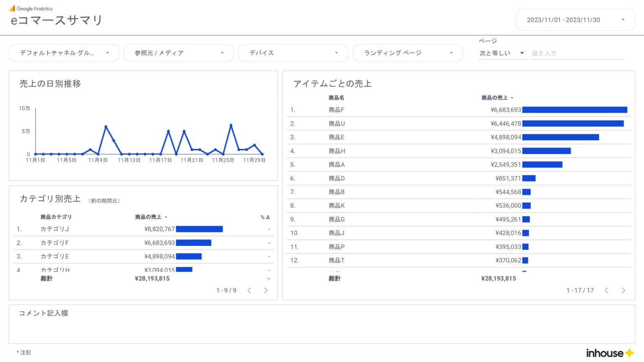Image resolution: width=644 pixels, height=362 pixels.
Task: Sort item table by 商品の売上 arrow
Action: tap(512, 98)
